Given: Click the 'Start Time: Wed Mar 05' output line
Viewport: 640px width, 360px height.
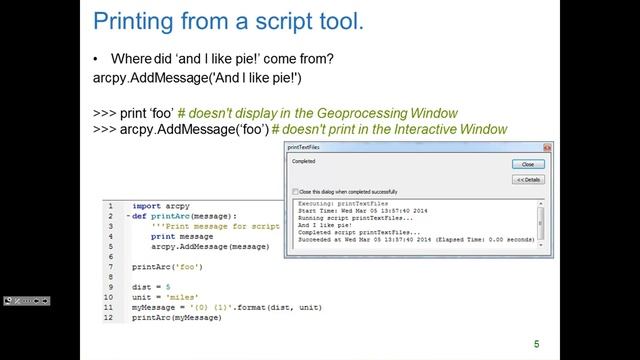Looking at the screenshot, I should [x=362, y=211].
